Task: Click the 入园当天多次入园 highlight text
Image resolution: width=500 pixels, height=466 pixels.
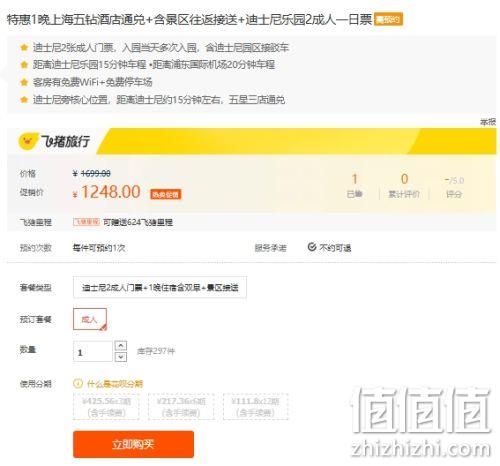Action: point(159,48)
